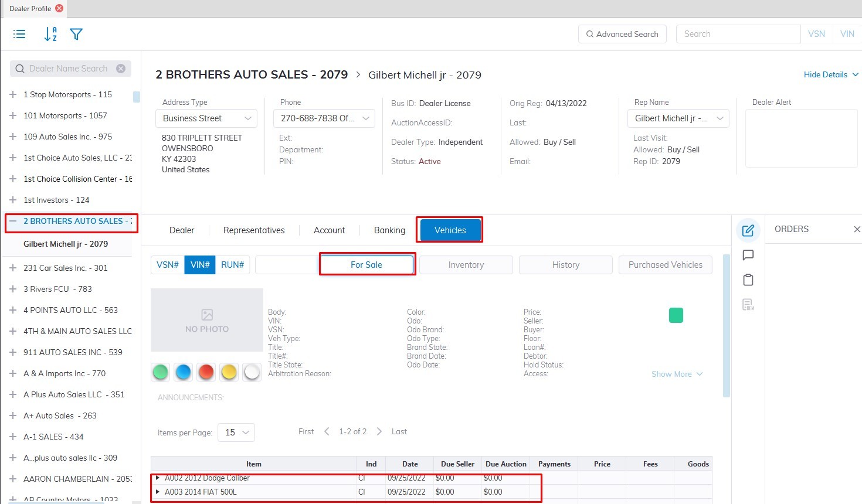
Task: Click the clipboard icon in sidebar
Action: [748, 280]
